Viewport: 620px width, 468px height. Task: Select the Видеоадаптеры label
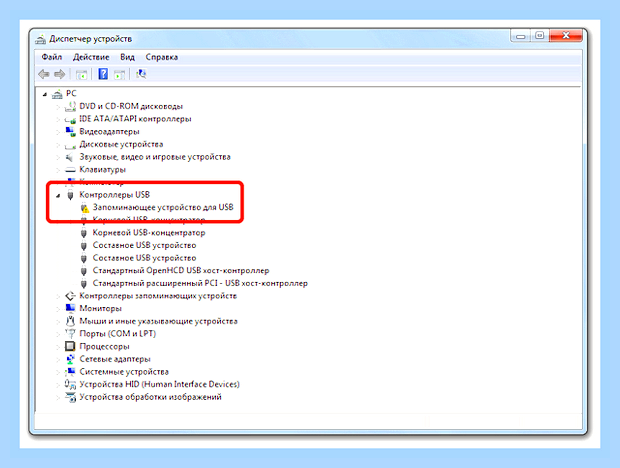coord(109,132)
